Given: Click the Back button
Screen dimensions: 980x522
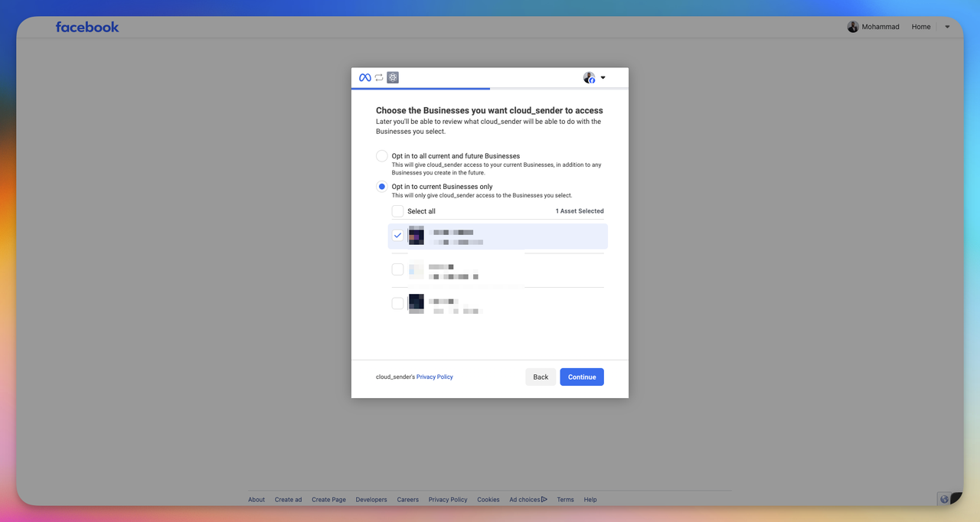Looking at the screenshot, I should (x=541, y=377).
